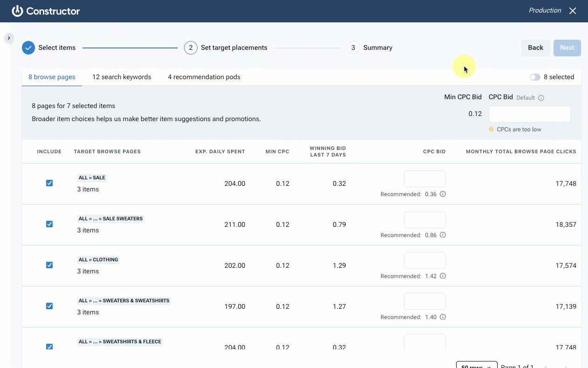The height and width of the screenshot is (368, 588).
Task: Click the 0.79 winning bid value
Action: tap(339, 225)
